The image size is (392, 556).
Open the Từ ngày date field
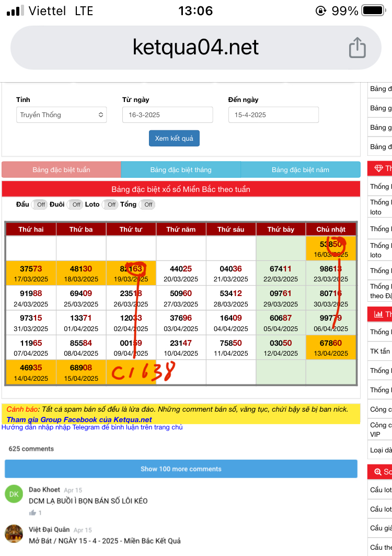(x=167, y=115)
